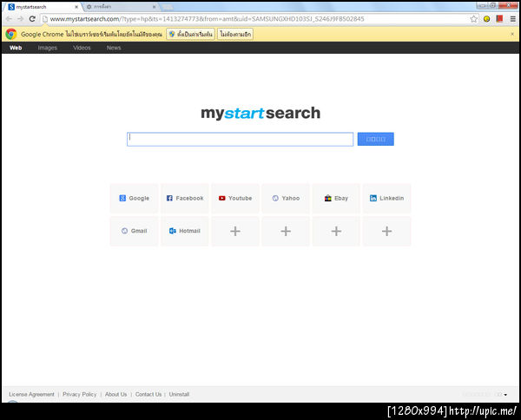Screen dimensions: 521x420
Task: Click the Uninstall footer link
Action: coord(179,394)
